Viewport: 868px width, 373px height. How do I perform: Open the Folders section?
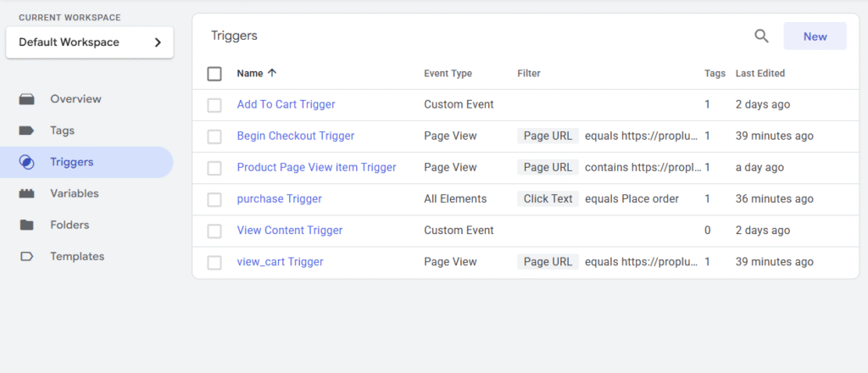[86, 225]
